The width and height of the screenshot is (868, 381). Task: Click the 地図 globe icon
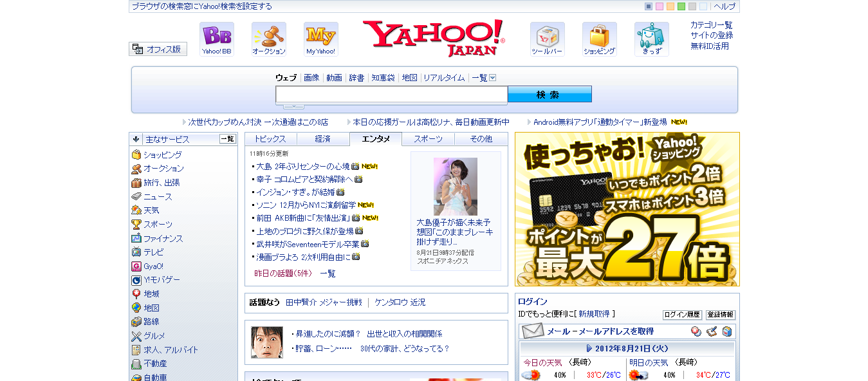(136, 308)
